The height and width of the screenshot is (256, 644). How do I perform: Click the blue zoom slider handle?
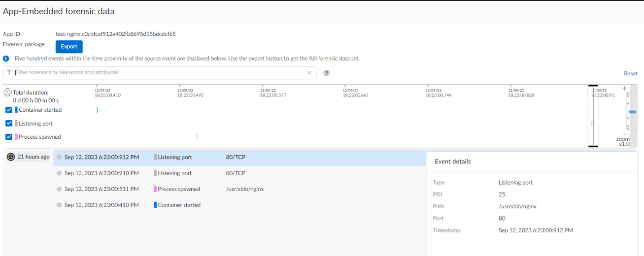click(x=632, y=112)
